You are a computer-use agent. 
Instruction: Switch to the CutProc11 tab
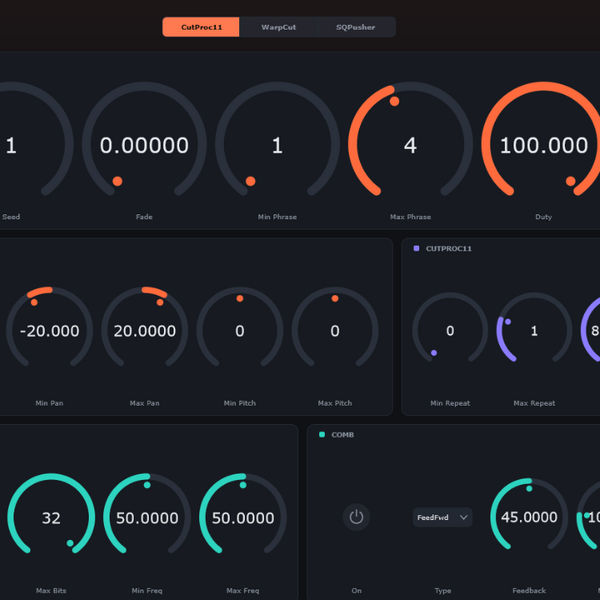coord(201,27)
